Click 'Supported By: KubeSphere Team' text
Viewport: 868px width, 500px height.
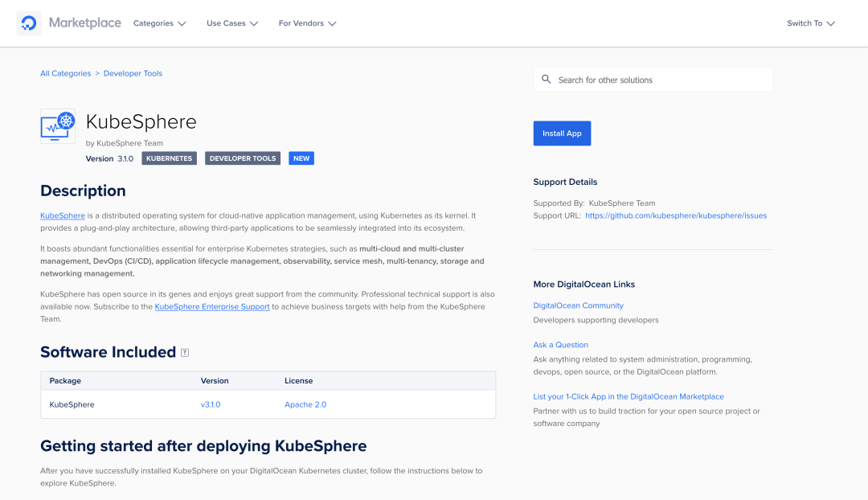pyautogui.click(x=594, y=203)
